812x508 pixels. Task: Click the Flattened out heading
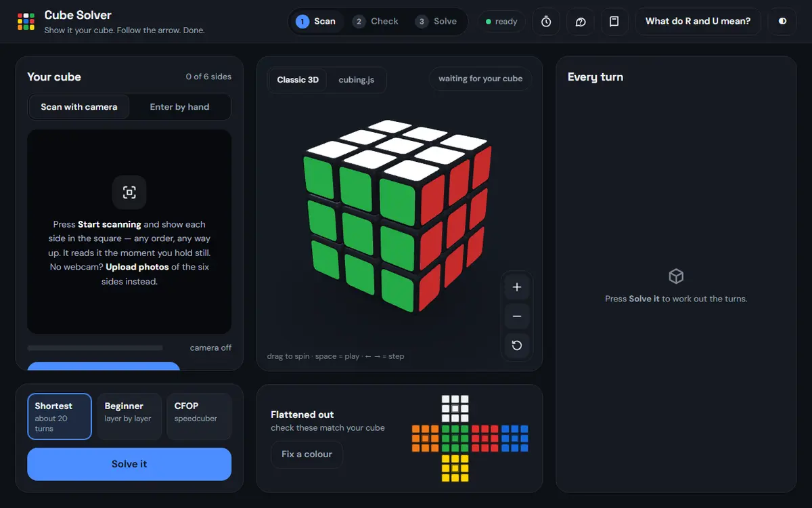tap(302, 415)
